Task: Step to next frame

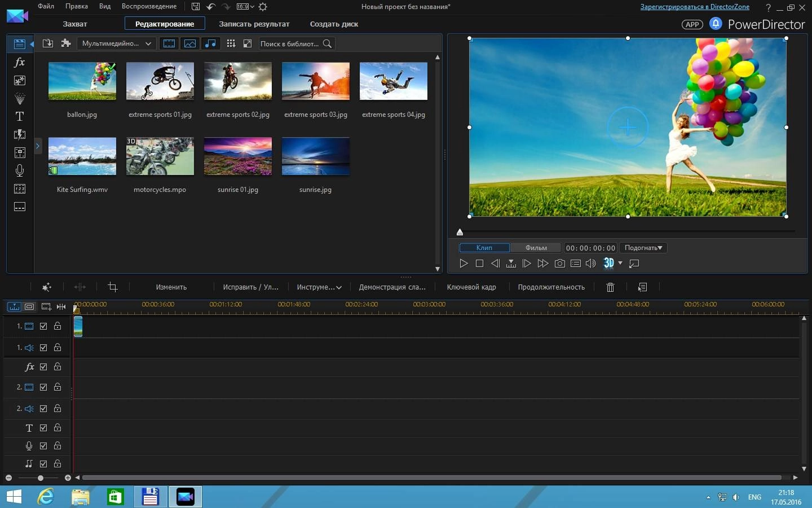Action: [x=527, y=264]
